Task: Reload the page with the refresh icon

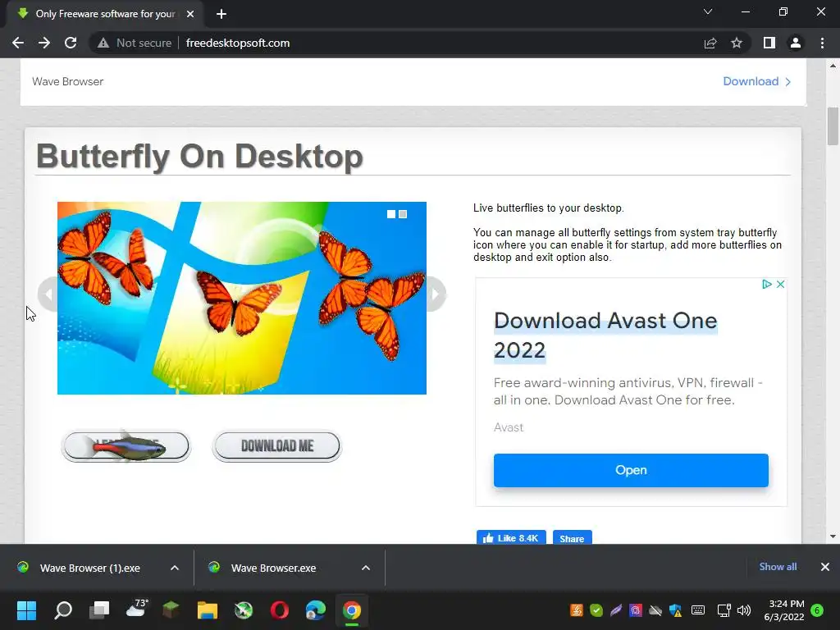Action: coord(71,43)
